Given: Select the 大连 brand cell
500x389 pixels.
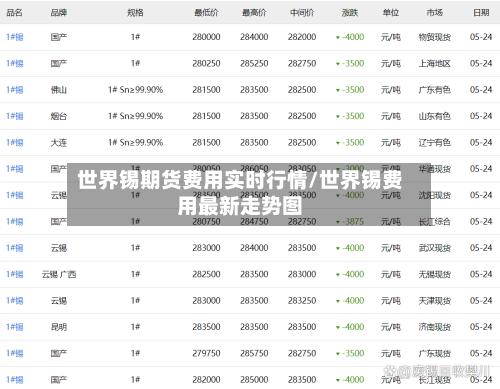Looking at the screenshot, I should pos(59,143).
